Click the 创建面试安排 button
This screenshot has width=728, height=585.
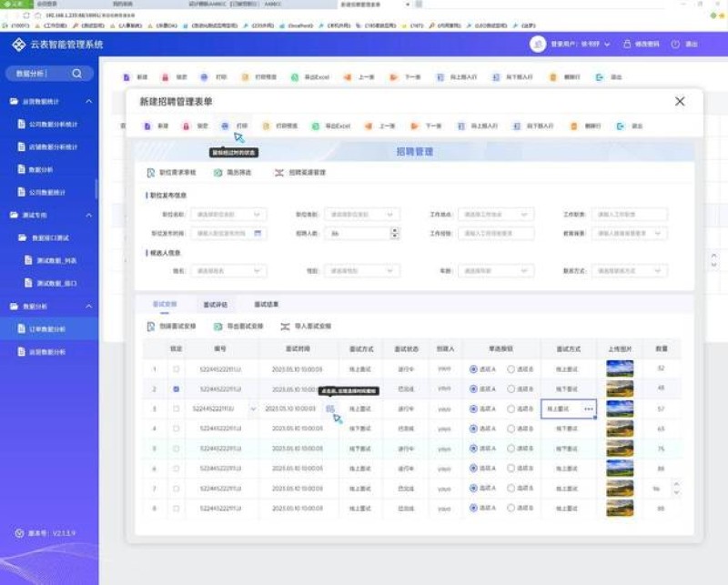pyautogui.click(x=171, y=327)
